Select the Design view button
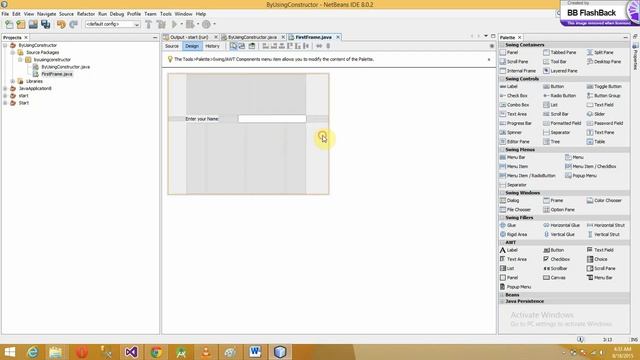The width and height of the screenshot is (640, 360). (x=192, y=46)
